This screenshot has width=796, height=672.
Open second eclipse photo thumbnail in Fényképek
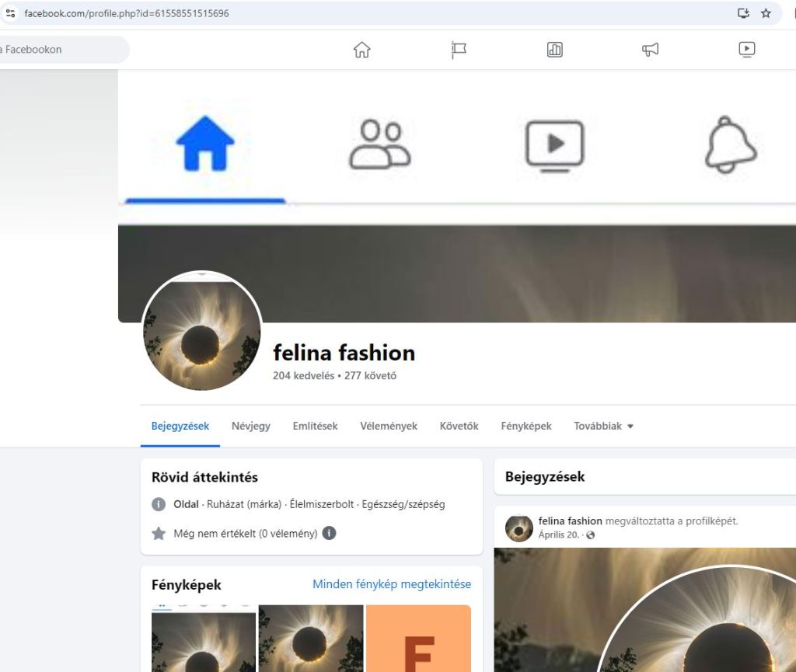click(311, 639)
